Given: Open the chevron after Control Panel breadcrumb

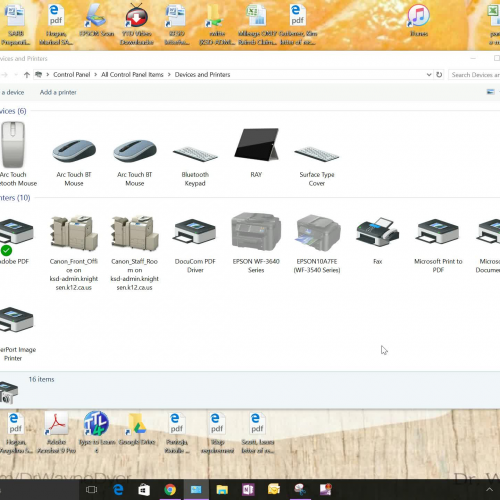Looking at the screenshot, I should click(x=96, y=75).
